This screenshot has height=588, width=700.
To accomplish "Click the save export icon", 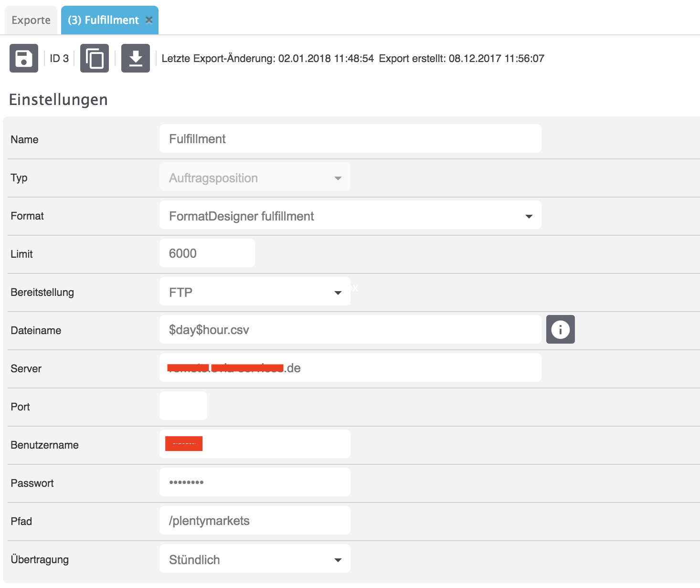I will 24,58.
